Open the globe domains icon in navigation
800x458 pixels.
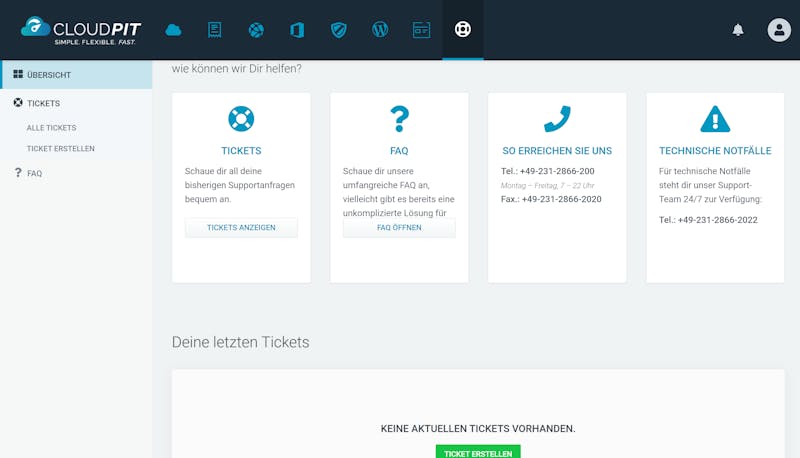(256, 30)
